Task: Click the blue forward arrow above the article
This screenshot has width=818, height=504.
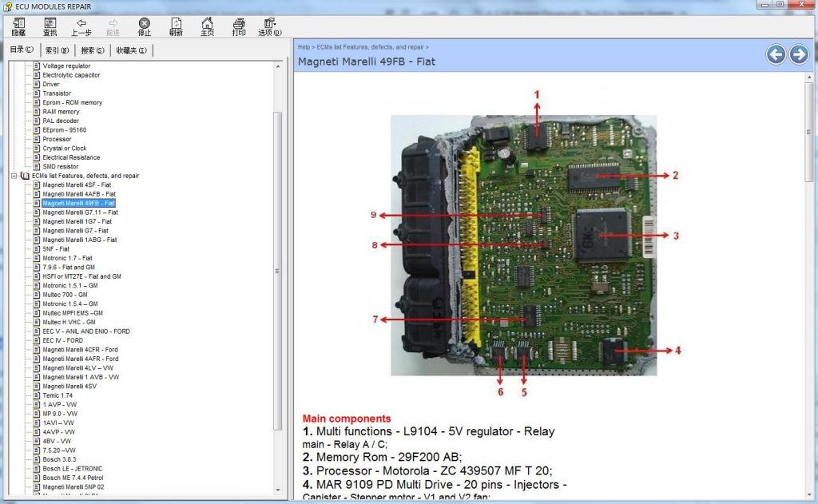Action: click(798, 54)
